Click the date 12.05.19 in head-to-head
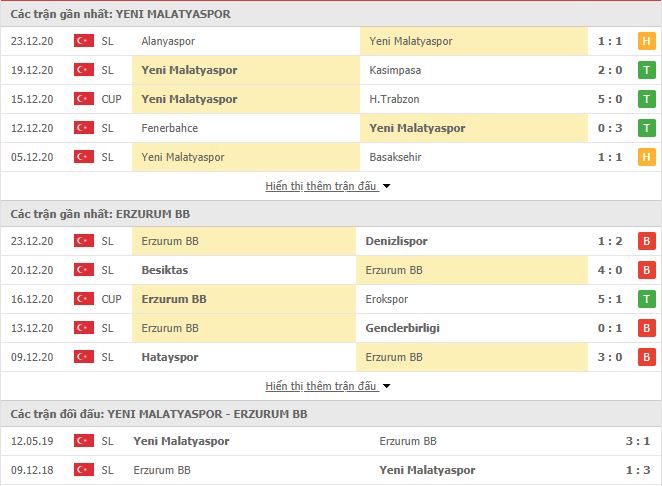Viewport: 662px width, 486px height. pyautogui.click(x=32, y=441)
